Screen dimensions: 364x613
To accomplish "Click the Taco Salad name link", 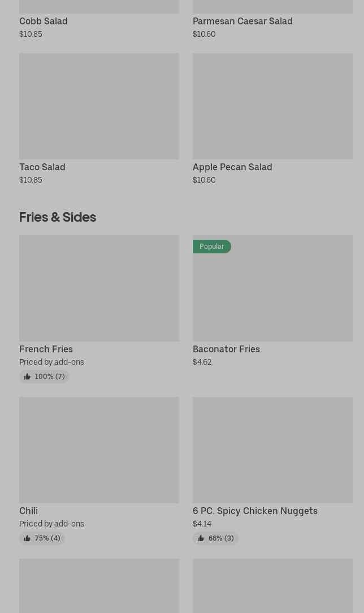I will [x=42, y=167].
